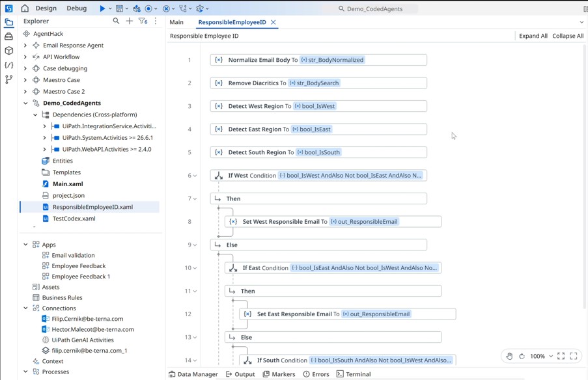Open the Explorer filter icon
This screenshot has height=380, width=588.
[143, 21]
